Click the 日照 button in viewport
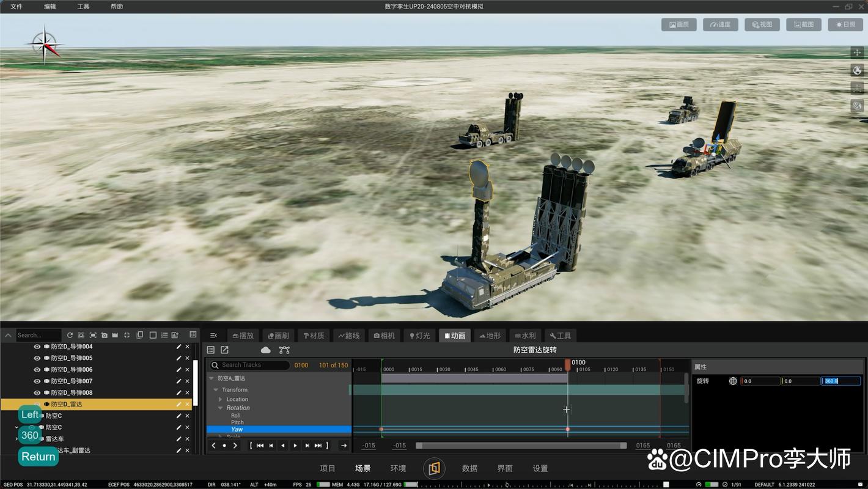Viewport: 868px width, 489px height. (845, 24)
